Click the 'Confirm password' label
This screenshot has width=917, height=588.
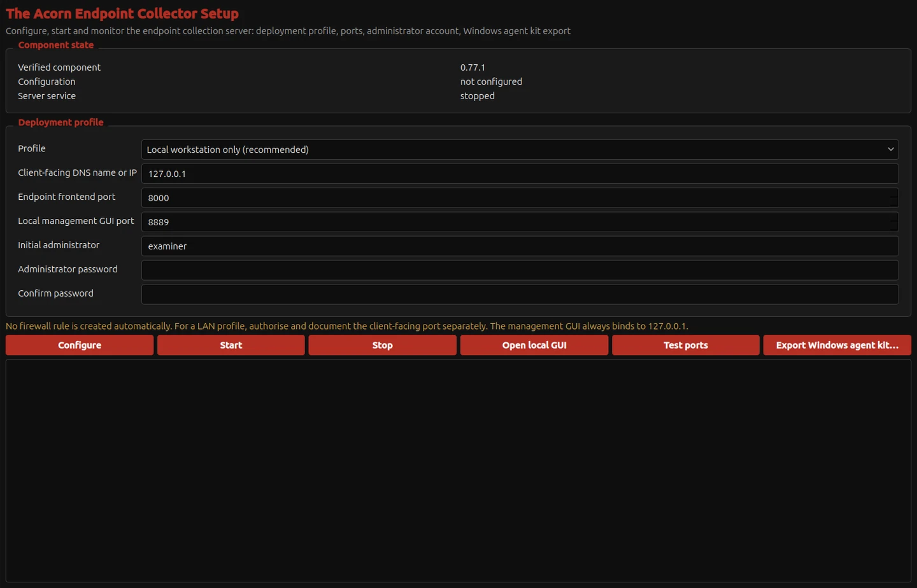click(55, 293)
